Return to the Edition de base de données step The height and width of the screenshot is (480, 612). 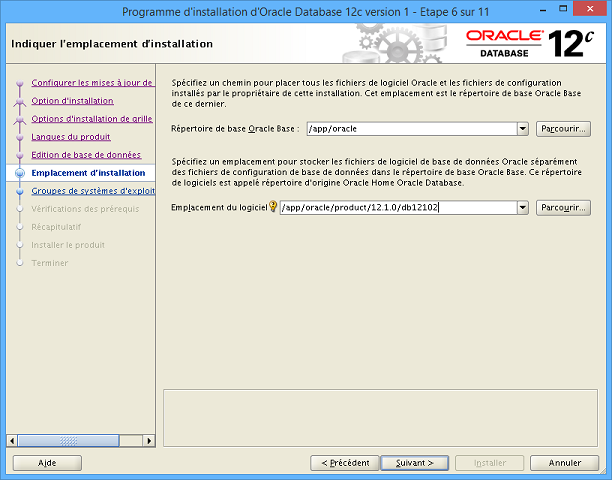point(86,155)
